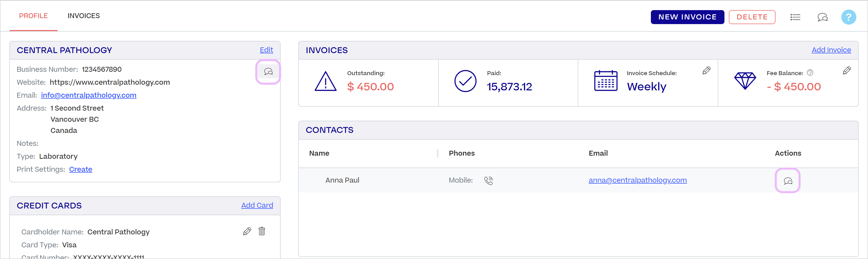Click the Name column header in Contacts
The height and width of the screenshot is (259, 868).
(319, 153)
